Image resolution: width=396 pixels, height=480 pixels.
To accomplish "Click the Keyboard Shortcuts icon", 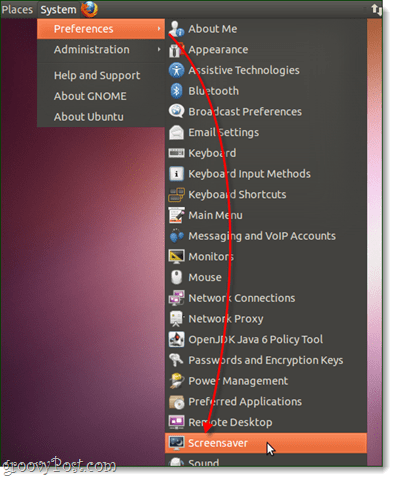I will pos(176,194).
